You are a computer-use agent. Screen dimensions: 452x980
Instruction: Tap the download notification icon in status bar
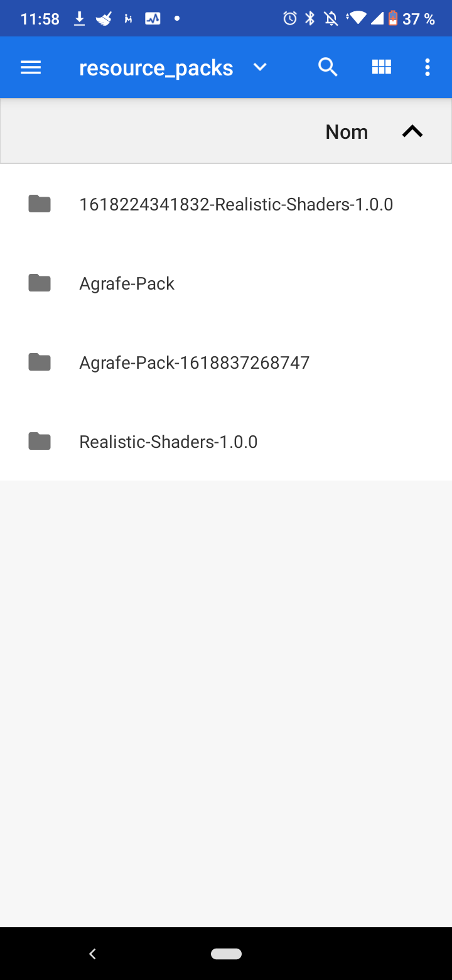click(x=79, y=19)
